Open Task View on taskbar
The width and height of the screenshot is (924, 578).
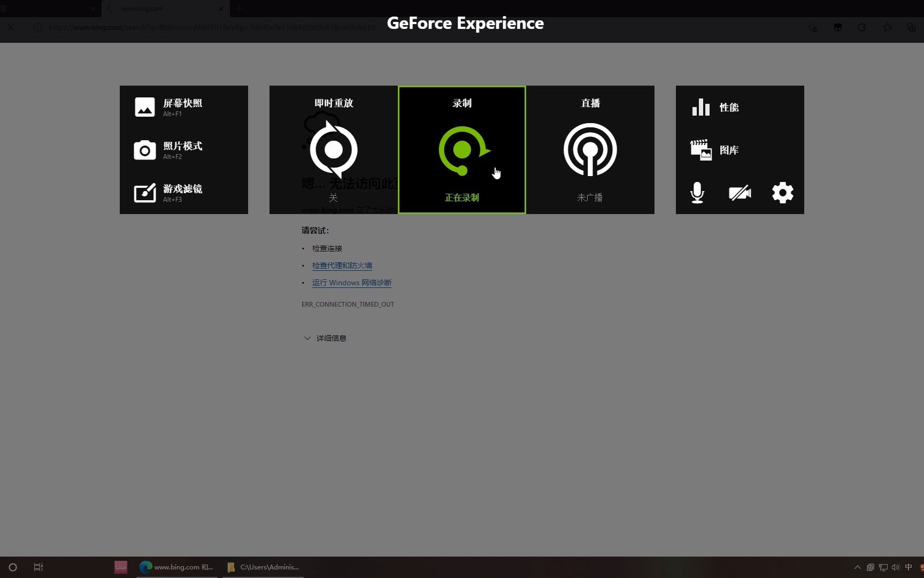pos(38,567)
